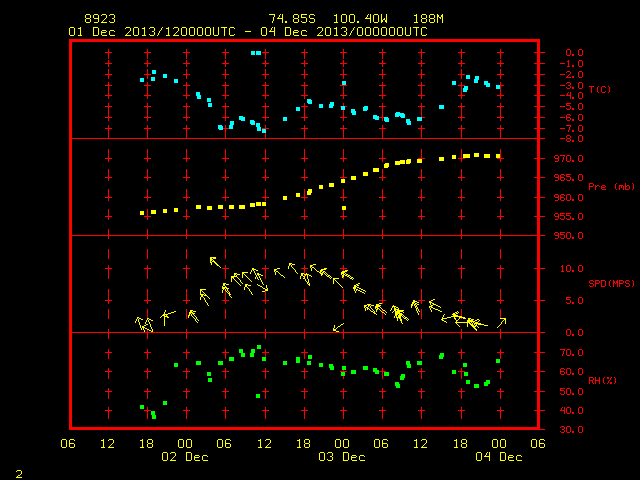Click the lone wind arrow near 04 Dec 00

(x=502, y=322)
